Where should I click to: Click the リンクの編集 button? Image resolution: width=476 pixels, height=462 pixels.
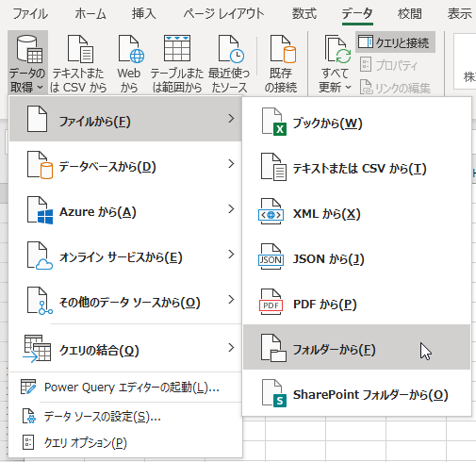point(395,88)
